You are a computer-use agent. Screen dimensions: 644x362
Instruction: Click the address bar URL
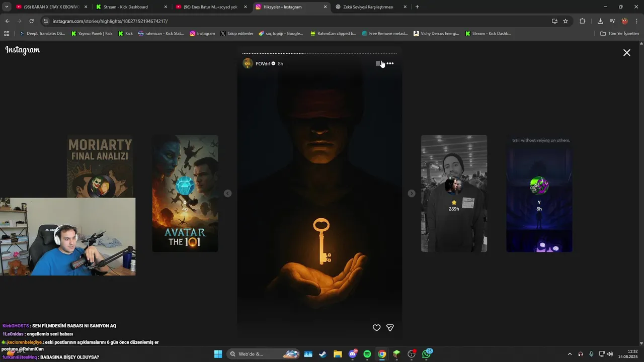[x=110, y=21]
